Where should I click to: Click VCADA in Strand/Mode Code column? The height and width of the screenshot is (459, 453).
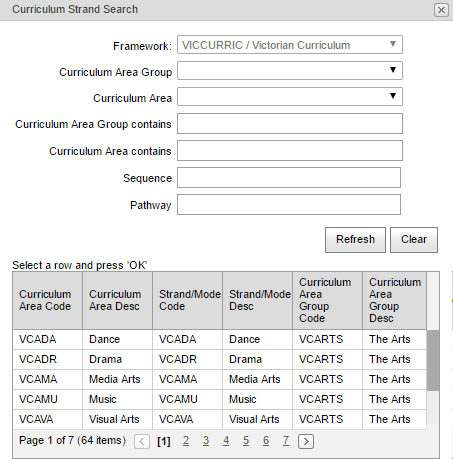tap(187, 339)
